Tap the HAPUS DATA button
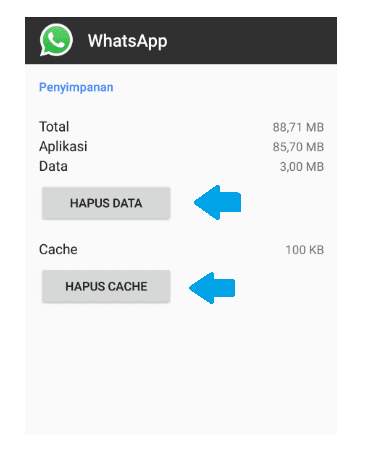The width and height of the screenshot is (389, 459). (106, 203)
